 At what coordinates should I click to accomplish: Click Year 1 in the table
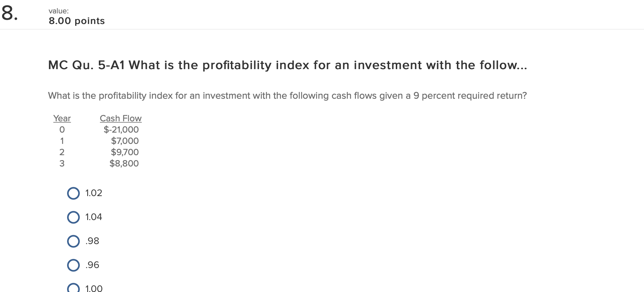pyautogui.click(x=62, y=141)
